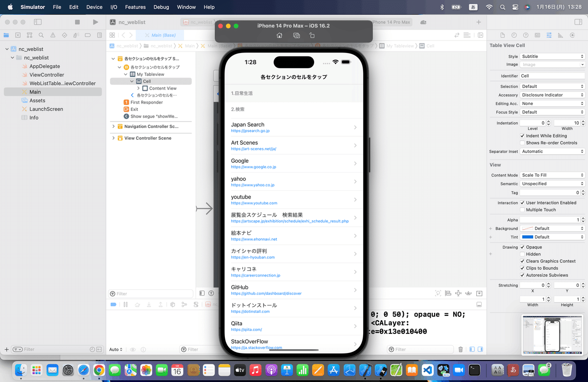Toggle the Opaque drawing checkbox

click(x=522, y=247)
